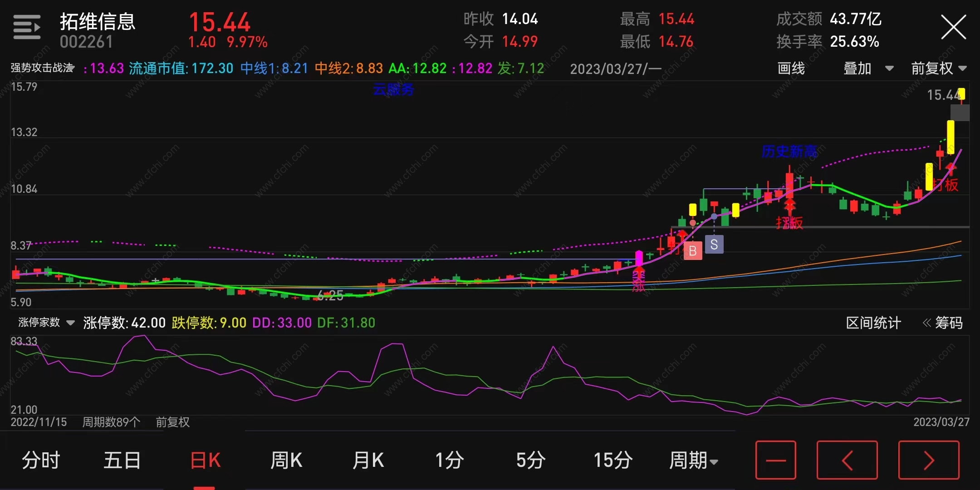Close the chart with X icon
The image size is (980, 490).
click(953, 27)
